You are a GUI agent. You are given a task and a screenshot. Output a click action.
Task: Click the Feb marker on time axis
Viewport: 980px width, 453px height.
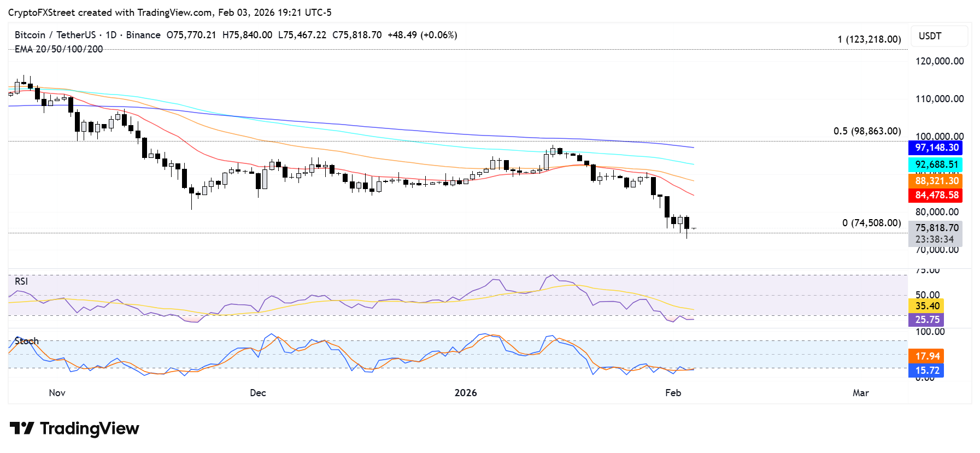673,393
